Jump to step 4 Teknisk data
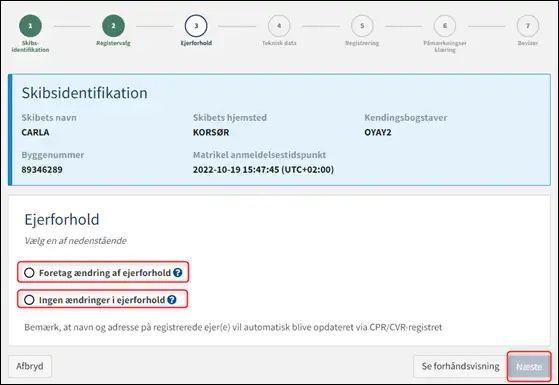Viewport: 559px width, 385px height. tap(279, 26)
